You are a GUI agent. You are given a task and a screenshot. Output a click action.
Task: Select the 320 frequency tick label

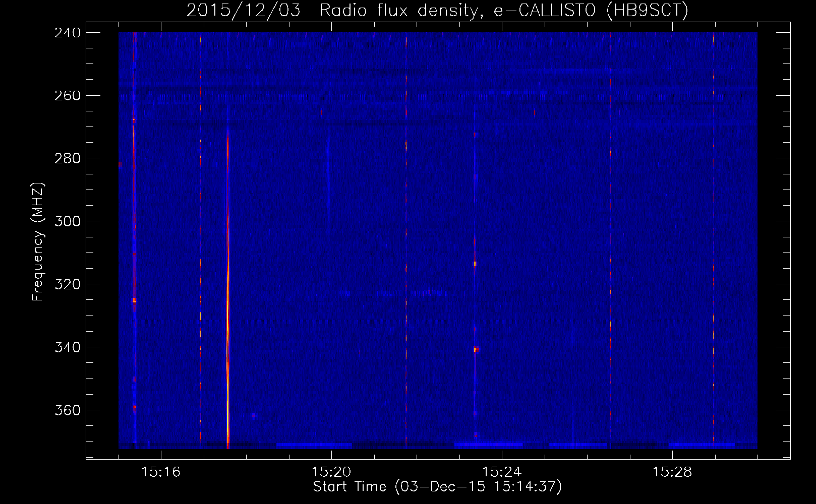[68, 284]
